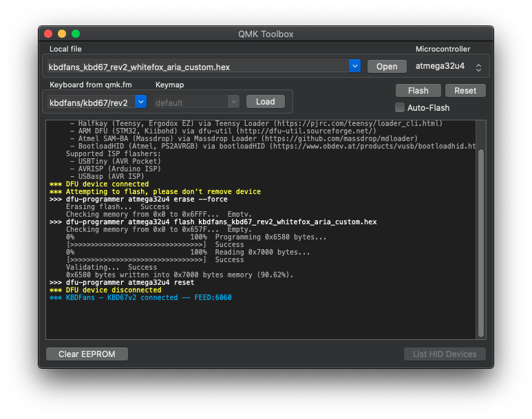532x419 pixels.
Task: Click the 'Atmel SAM-BA (Massdrop)' line
Action: tap(244, 138)
